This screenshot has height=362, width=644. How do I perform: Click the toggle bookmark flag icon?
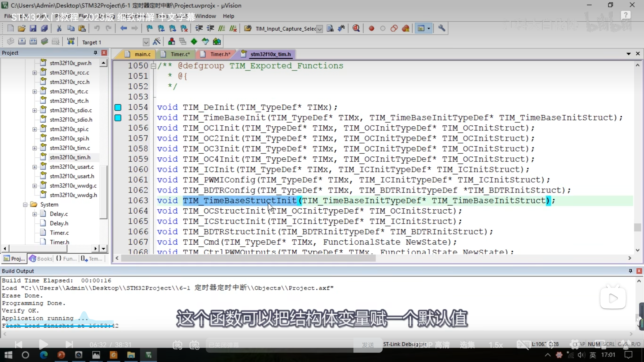pyautogui.click(x=149, y=28)
